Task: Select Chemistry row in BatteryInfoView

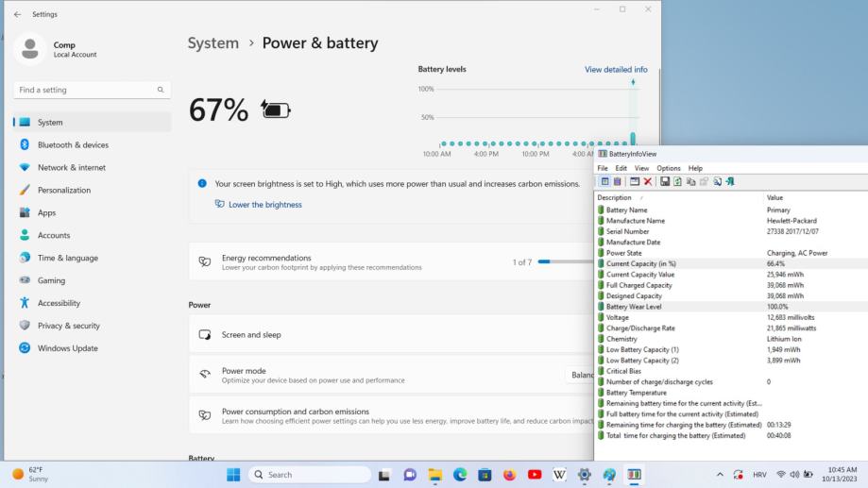Action: coord(731,339)
